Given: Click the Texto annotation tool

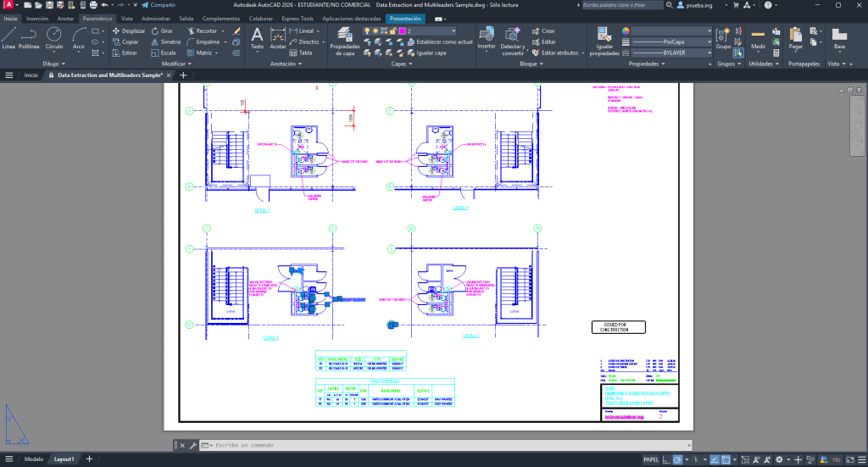Looking at the screenshot, I should click(257, 37).
